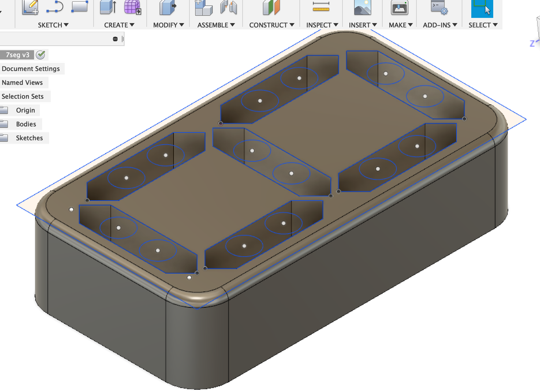Image resolution: width=540 pixels, height=392 pixels.
Task: Choose the Rectangle sketch tool icon
Action: coord(79,6)
